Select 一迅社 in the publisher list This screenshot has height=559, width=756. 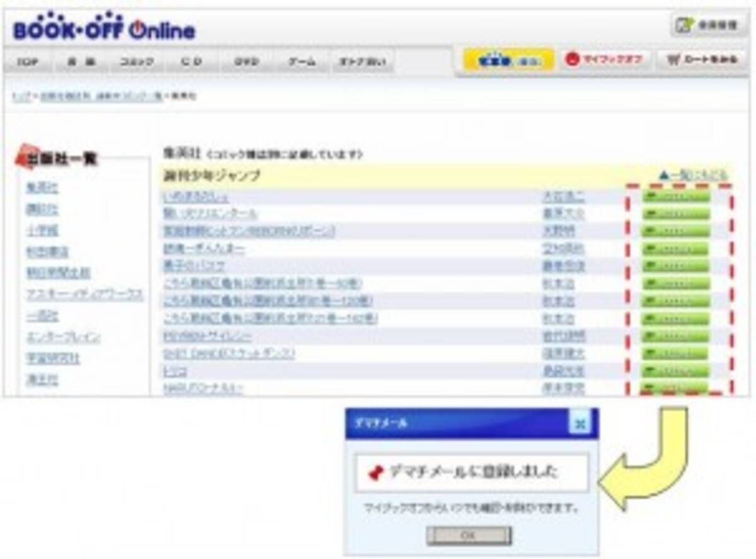tap(43, 316)
